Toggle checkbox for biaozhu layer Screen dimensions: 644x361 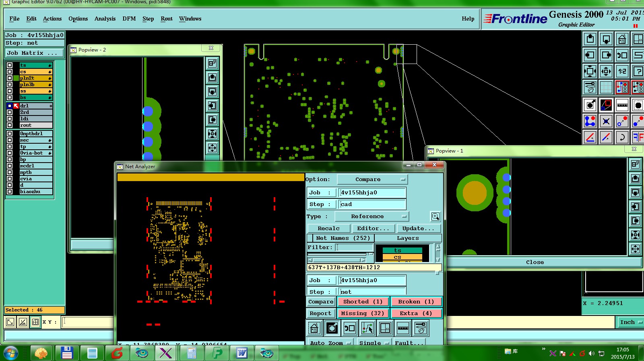[x=10, y=192]
